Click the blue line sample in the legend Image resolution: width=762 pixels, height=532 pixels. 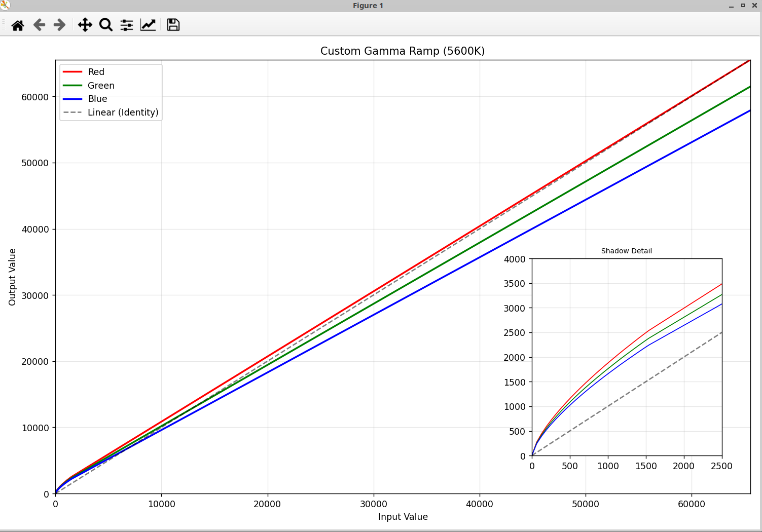[x=72, y=99]
